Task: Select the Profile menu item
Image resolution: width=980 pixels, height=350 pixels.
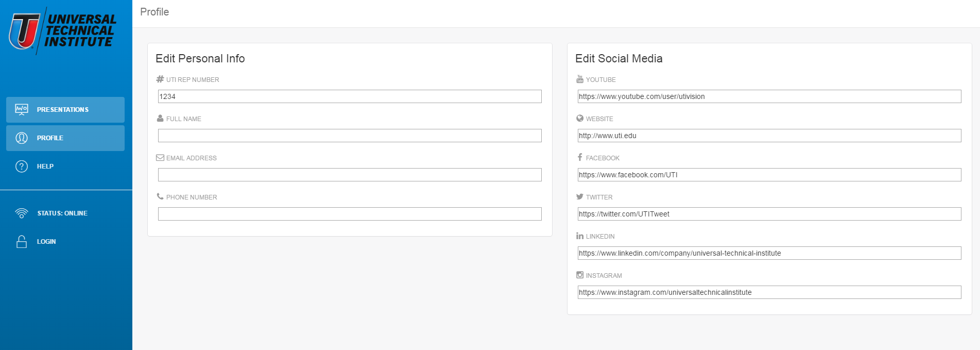Action: point(65,138)
